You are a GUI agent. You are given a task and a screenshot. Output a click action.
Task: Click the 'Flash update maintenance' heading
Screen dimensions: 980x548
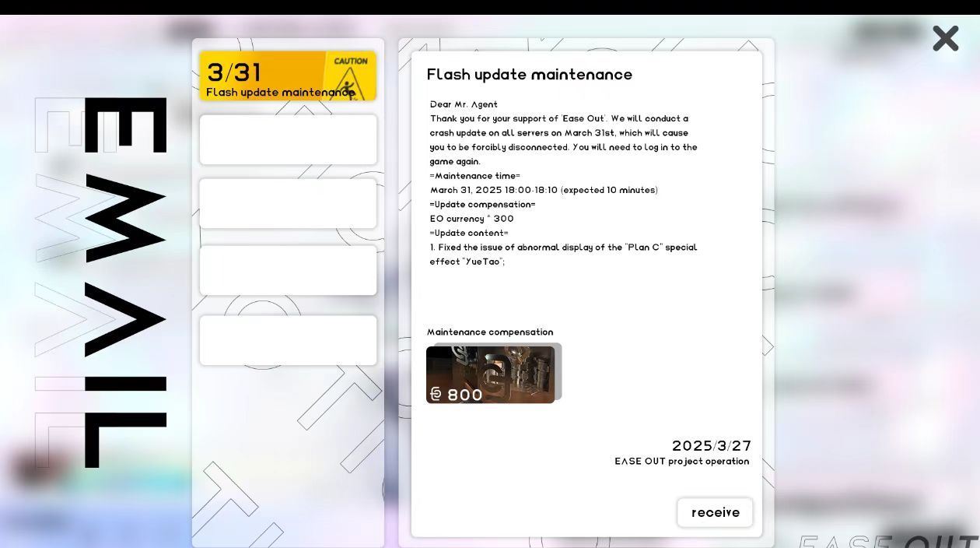(x=530, y=75)
